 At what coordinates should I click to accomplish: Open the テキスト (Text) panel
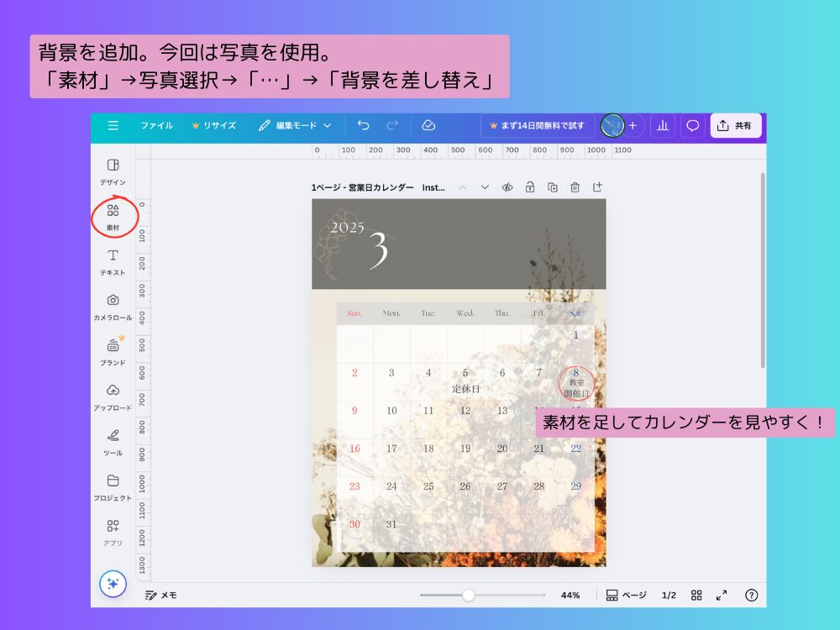113,260
